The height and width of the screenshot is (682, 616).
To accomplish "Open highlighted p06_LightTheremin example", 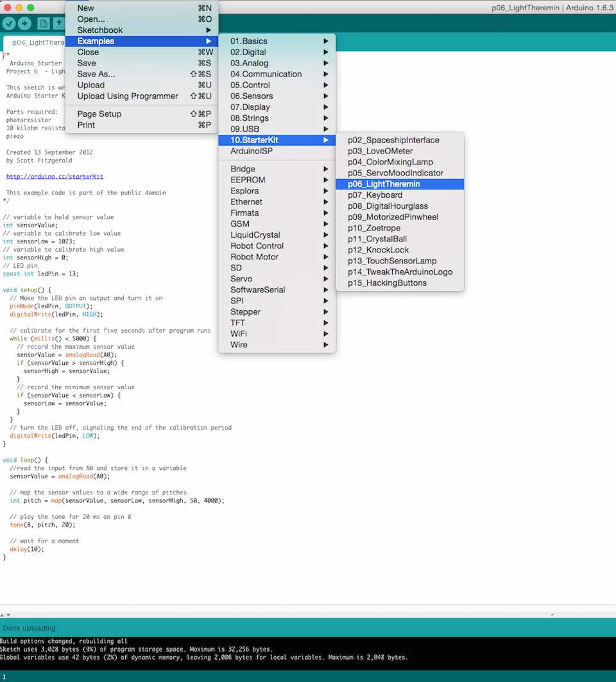I will click(400, 184).
